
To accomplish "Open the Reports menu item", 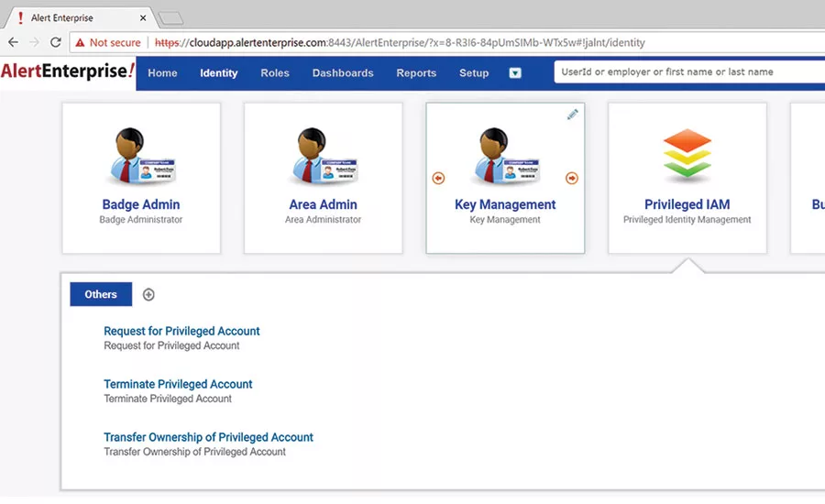I will click(x=416, y=73).
